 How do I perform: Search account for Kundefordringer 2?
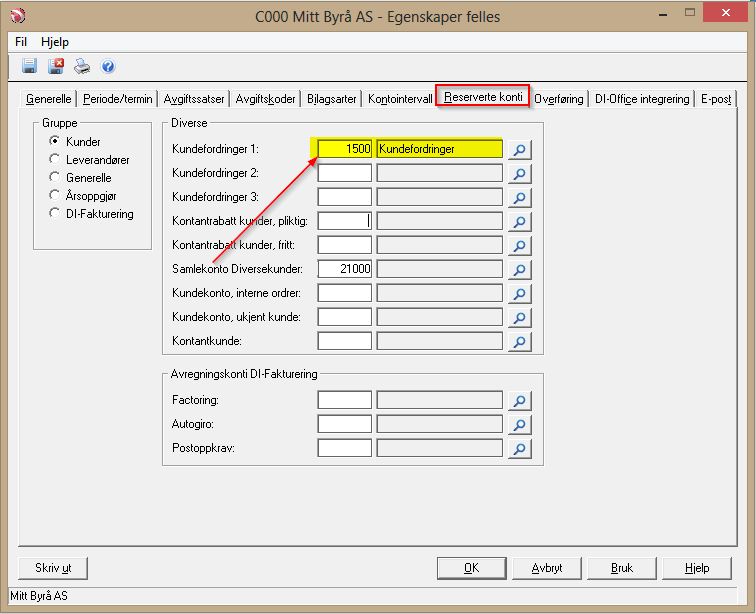click(520, 173)
